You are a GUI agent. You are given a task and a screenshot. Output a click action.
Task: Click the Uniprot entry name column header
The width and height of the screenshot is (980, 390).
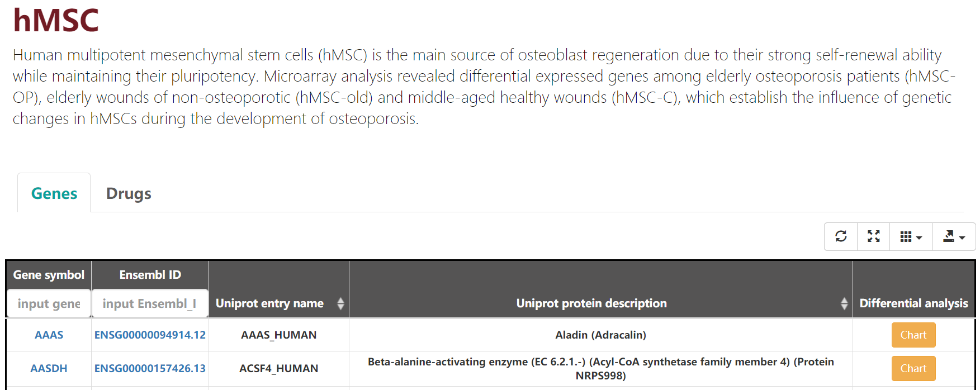[269, 303]
